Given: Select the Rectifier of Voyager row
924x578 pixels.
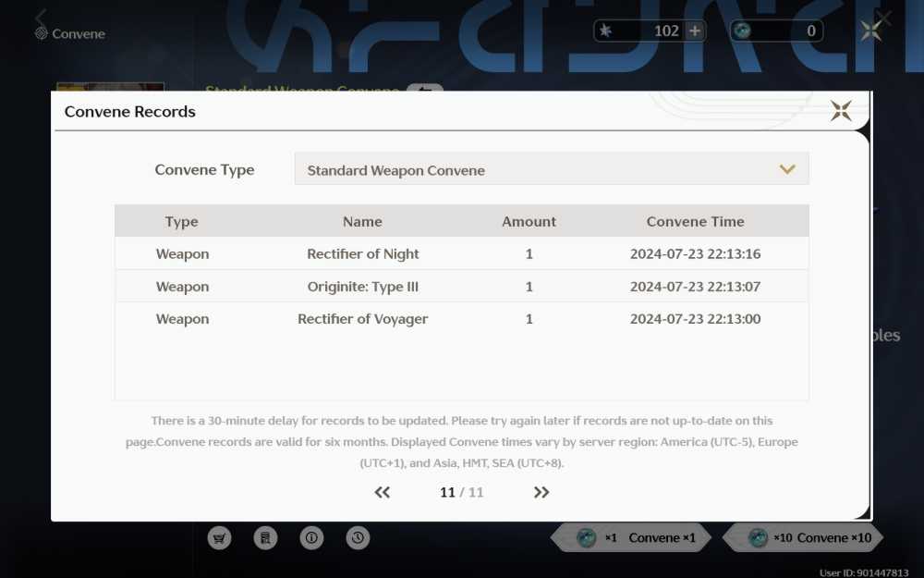Looking at the screenshot, I should [461, 318].
